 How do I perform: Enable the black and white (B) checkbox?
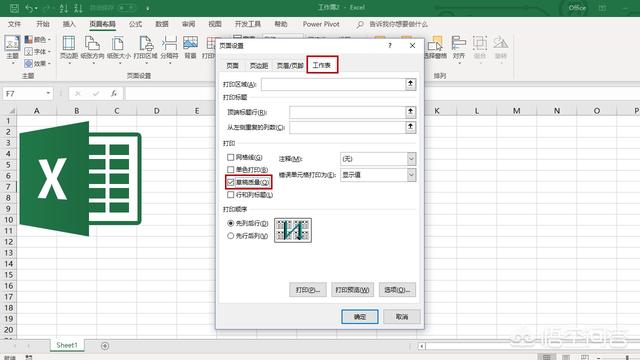[231, 169]
